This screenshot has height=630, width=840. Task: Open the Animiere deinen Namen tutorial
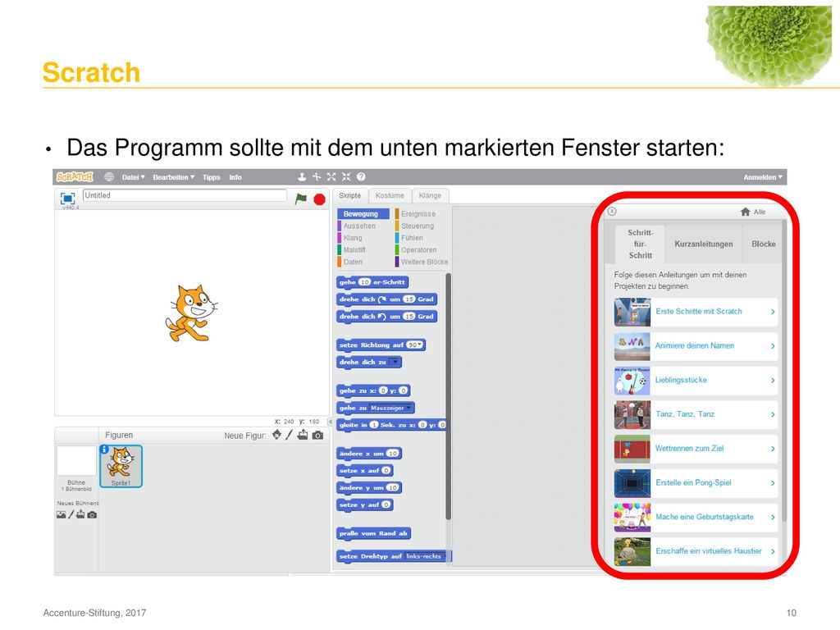(x=696, y=346)
